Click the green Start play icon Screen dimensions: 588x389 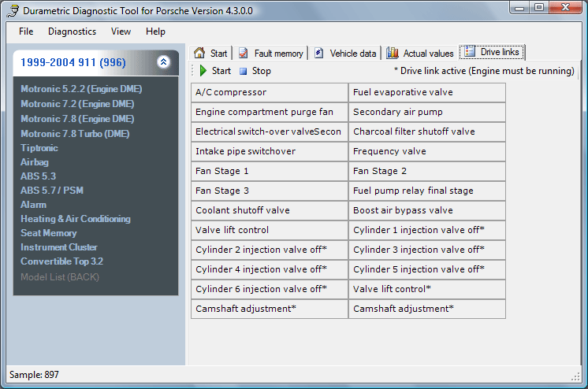(203, 70)
